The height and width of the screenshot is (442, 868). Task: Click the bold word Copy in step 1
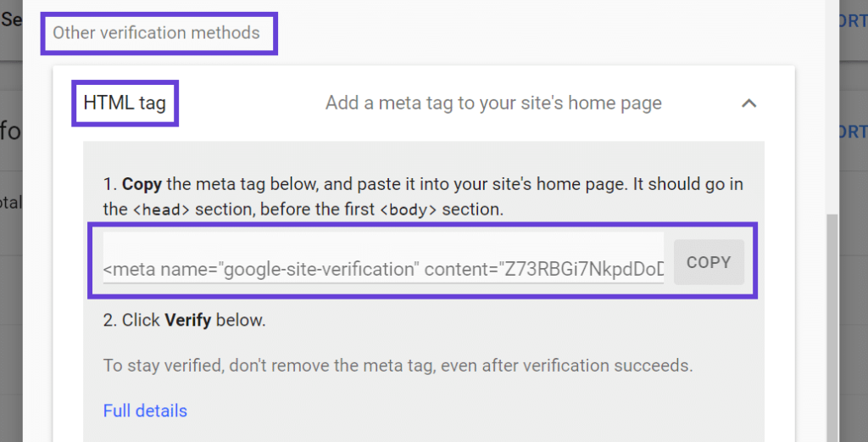click(x=142, y=184)
